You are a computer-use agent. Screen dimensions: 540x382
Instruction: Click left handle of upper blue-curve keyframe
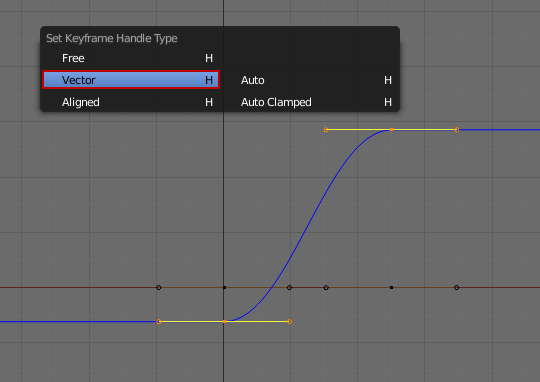(x=326, y=130)
